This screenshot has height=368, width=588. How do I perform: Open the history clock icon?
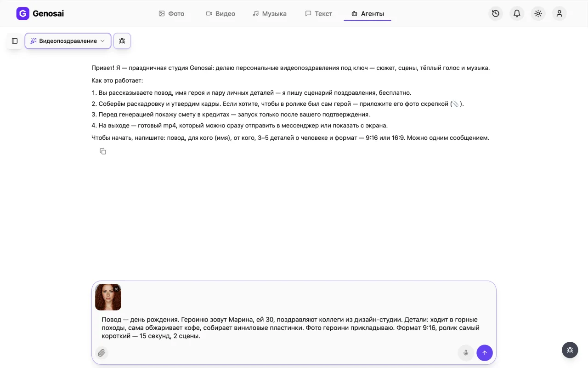496,13
